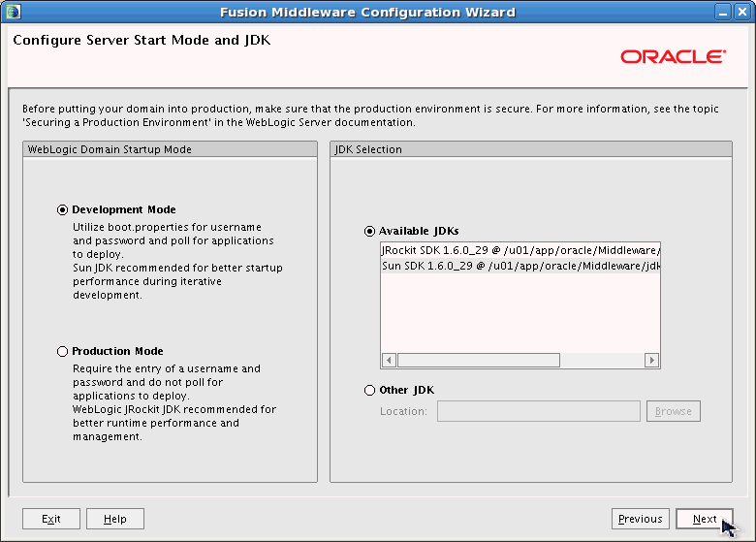This screenshot has height=542, width=756.
Task: Choose Other JDK radio option
Action: coord(369,390)
